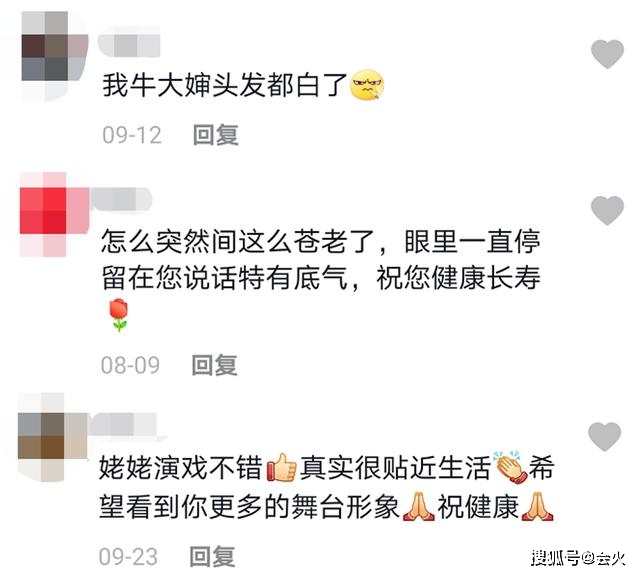Viewport: 640px width, 575px height.
Task: Select the 我牛大婶头发都白了 comment text
Action: [x=224, y=85]
